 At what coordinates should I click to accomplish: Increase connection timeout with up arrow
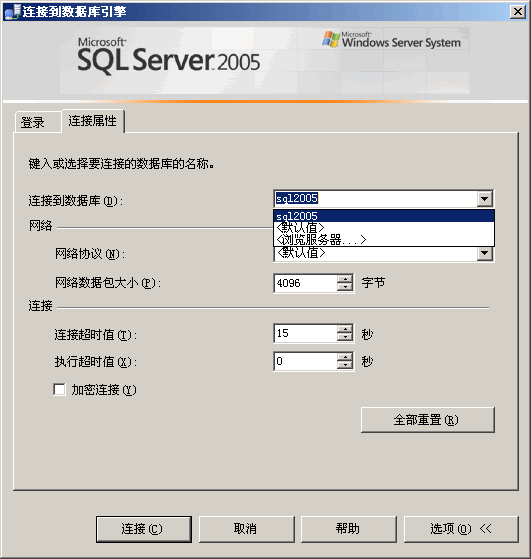pos(345,329)
